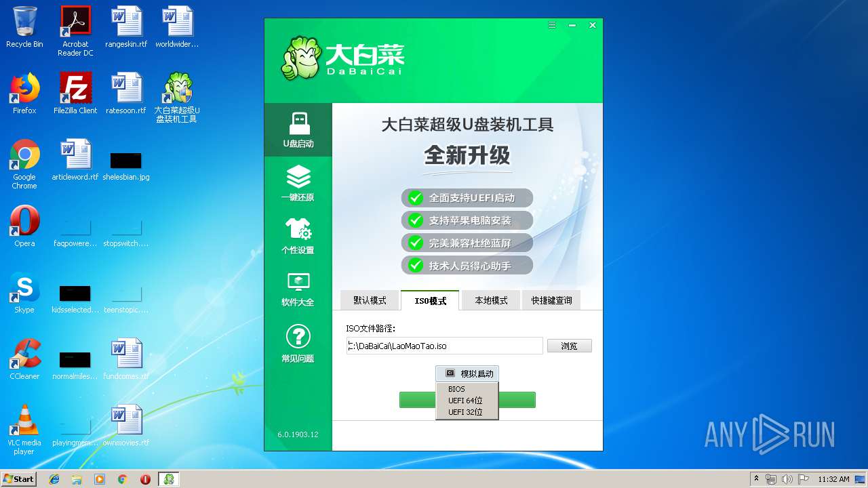
Task: Select the rangeskin.rtf desktop file
Action: point(126,27)
